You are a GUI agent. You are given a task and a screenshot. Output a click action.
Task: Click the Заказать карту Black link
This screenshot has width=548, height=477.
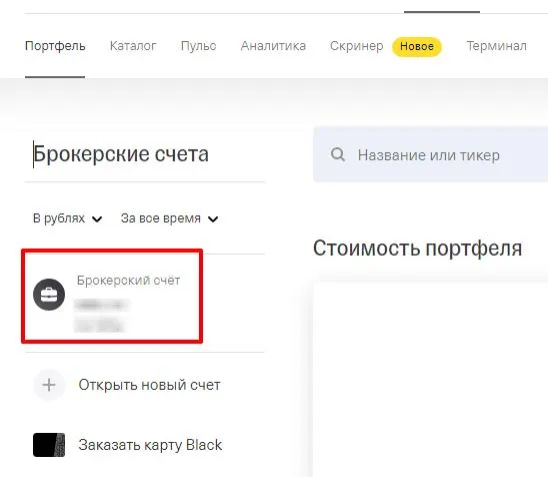pos(150,445)
